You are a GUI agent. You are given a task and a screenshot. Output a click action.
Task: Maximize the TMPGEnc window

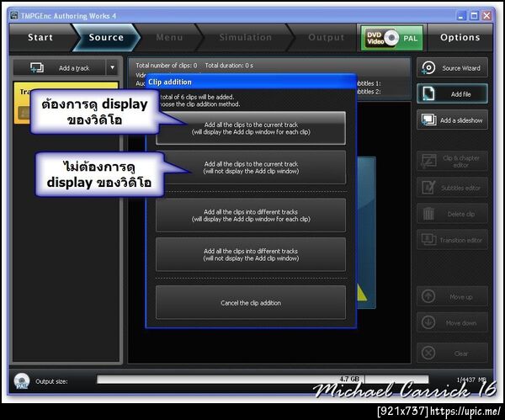coord(474,15)
